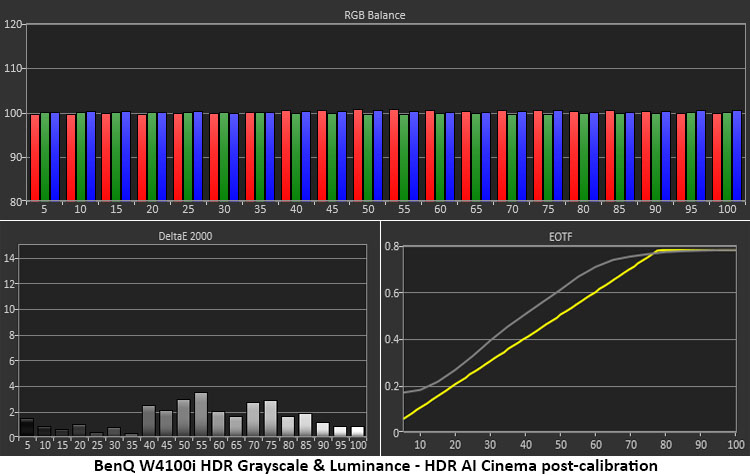
Task: Click the 0.8 label on EOTF y-axis
Action: (x=393, y=246)
